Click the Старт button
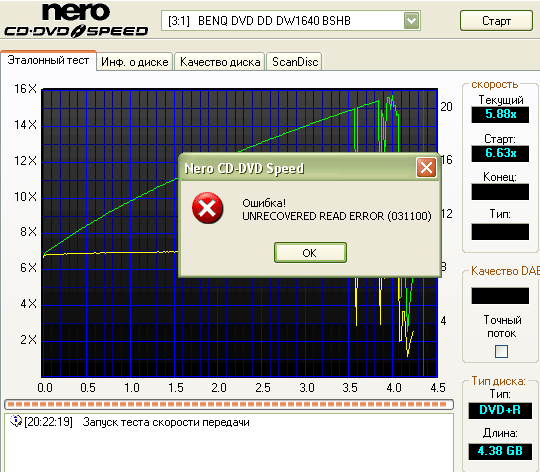 tap(496, 21)
